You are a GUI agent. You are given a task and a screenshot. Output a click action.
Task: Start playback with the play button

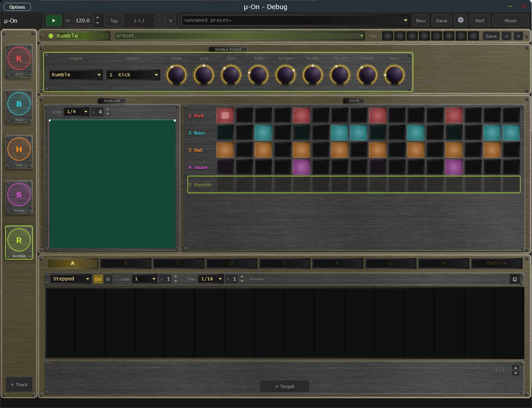[x=54, y=20]
